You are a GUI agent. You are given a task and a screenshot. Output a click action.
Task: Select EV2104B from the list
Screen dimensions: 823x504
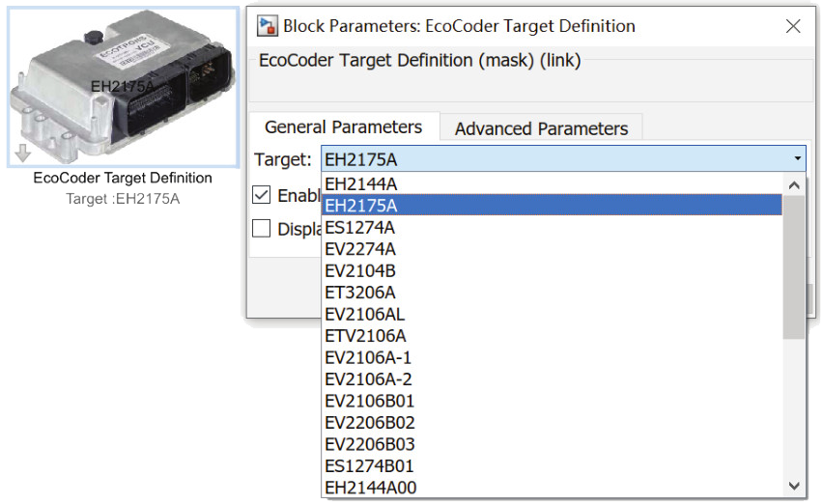[x=552, y=271]
